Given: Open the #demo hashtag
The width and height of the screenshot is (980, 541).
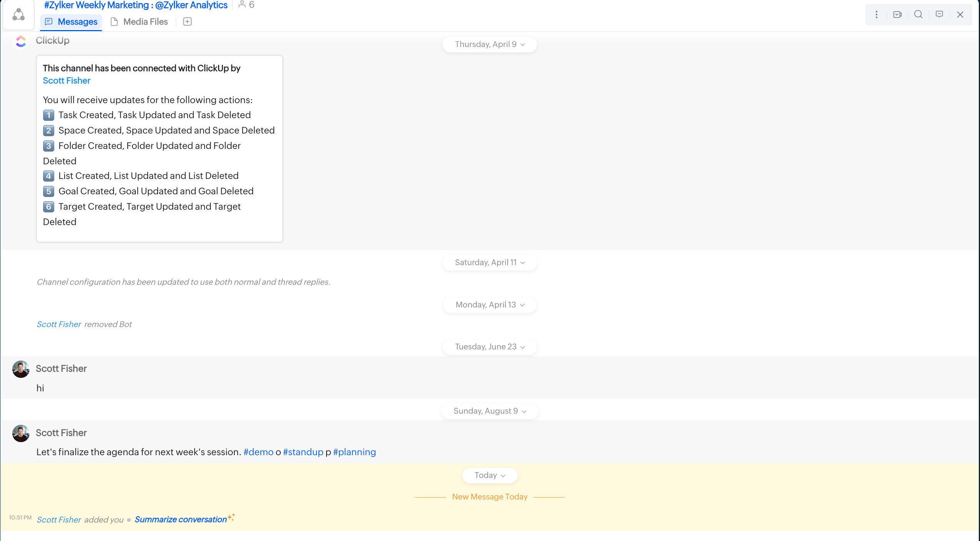Looking at the screenshot, I should (258, 452).
